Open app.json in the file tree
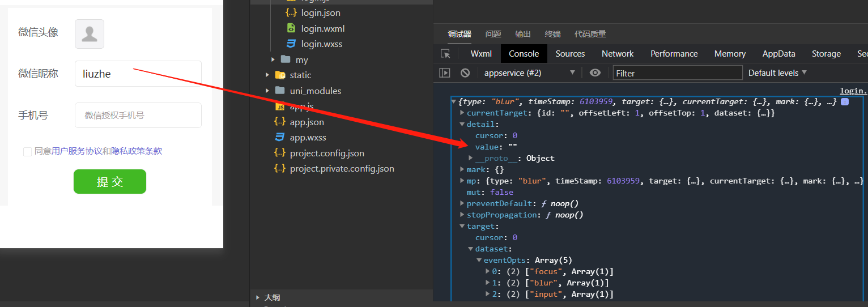868x307 pixels. [307, 122]
